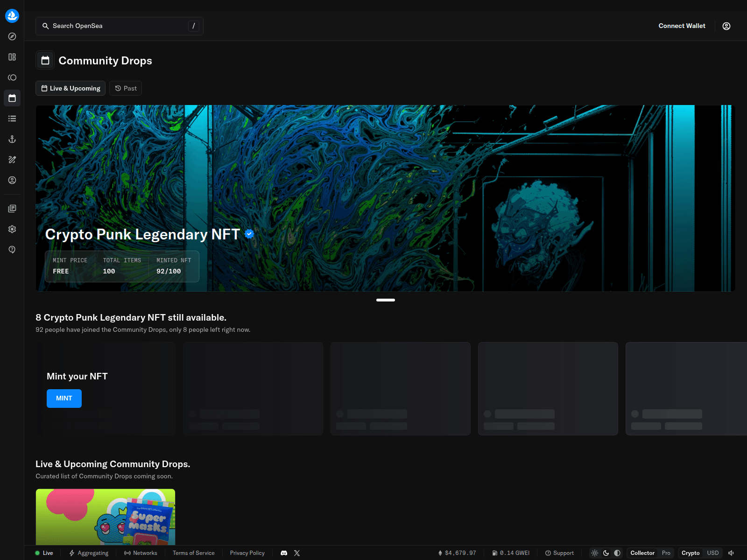Click the Live & Upcoming Community Drops heading

113,464
